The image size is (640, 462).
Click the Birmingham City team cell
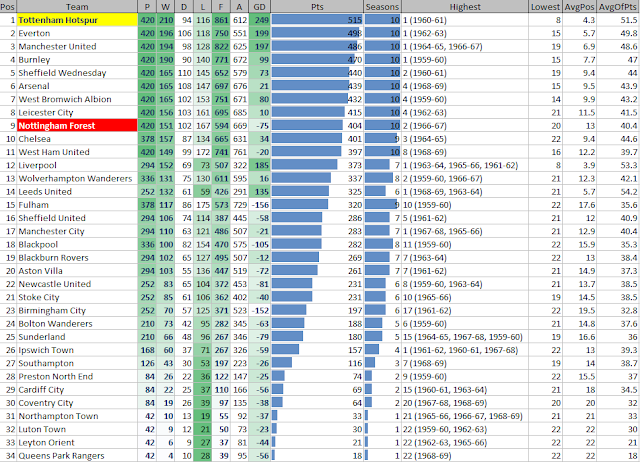point(77,310)
